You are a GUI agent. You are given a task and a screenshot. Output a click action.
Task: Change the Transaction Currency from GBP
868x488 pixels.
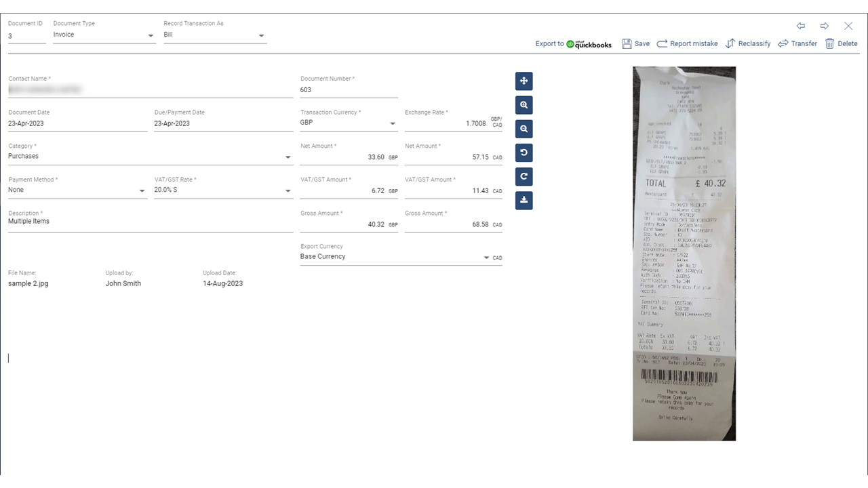click(x=392, y=123)
